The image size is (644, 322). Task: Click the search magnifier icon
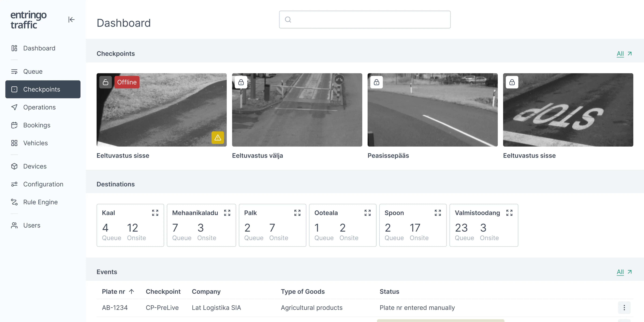coord(288,19)
